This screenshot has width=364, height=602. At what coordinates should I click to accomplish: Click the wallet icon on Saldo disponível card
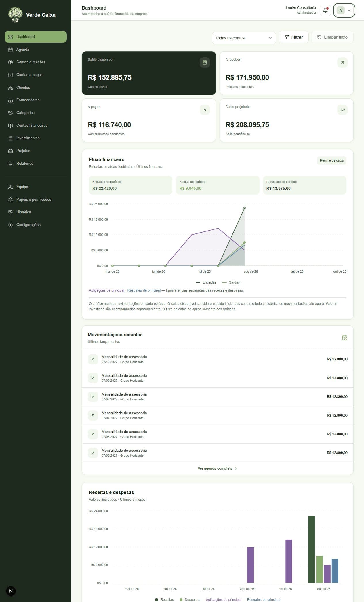(205, 62)
